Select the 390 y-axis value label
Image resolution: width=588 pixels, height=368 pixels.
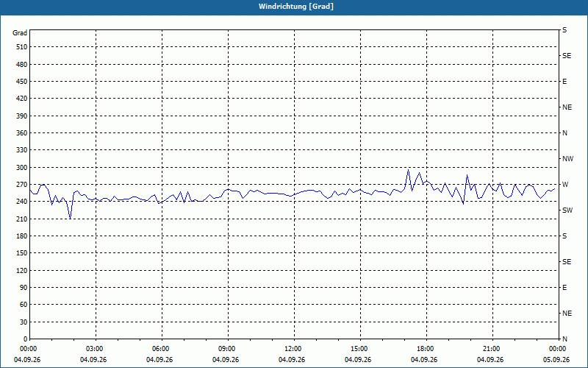pyautogui.click(x=21, y=116)
